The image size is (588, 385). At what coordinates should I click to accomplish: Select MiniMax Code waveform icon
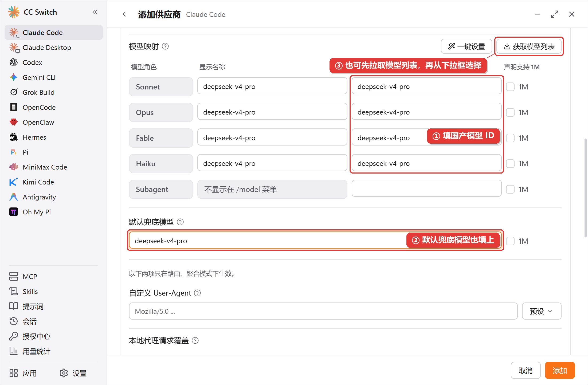[14, 167]
